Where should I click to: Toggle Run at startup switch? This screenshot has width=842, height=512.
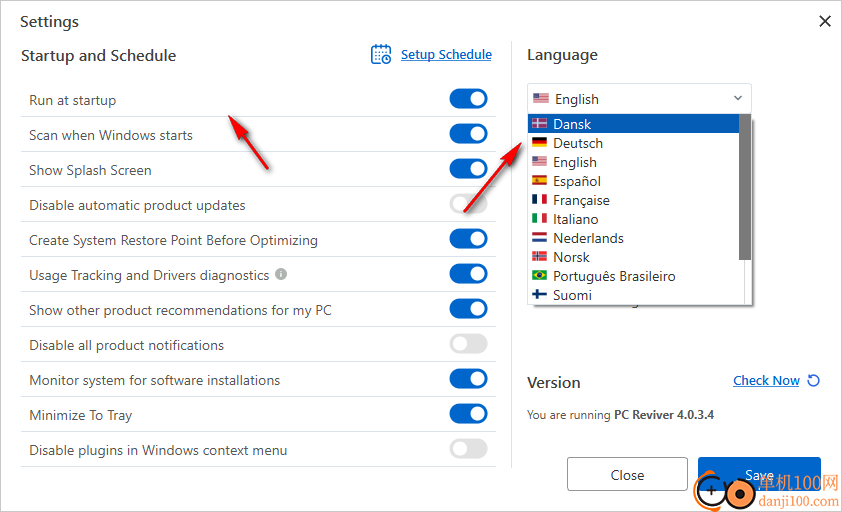tap(468, 99)
